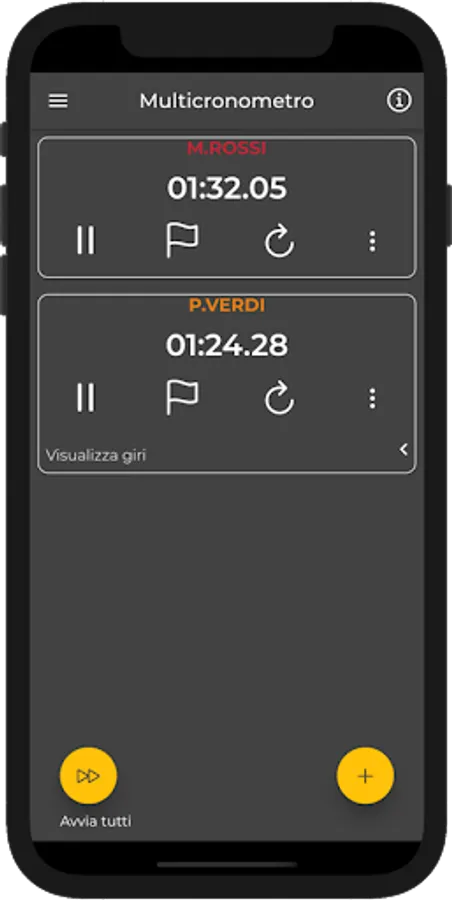Record a lap with P.VERDI flag icon
This screenshot has width=452, height=900.
pyautogui.click(x=182, y=397)
